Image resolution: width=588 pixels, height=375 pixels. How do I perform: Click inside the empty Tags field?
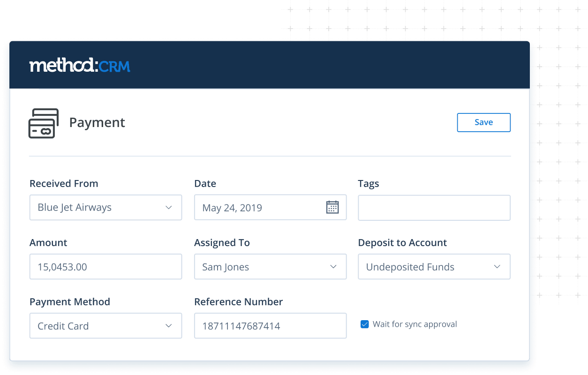point(434,208)
